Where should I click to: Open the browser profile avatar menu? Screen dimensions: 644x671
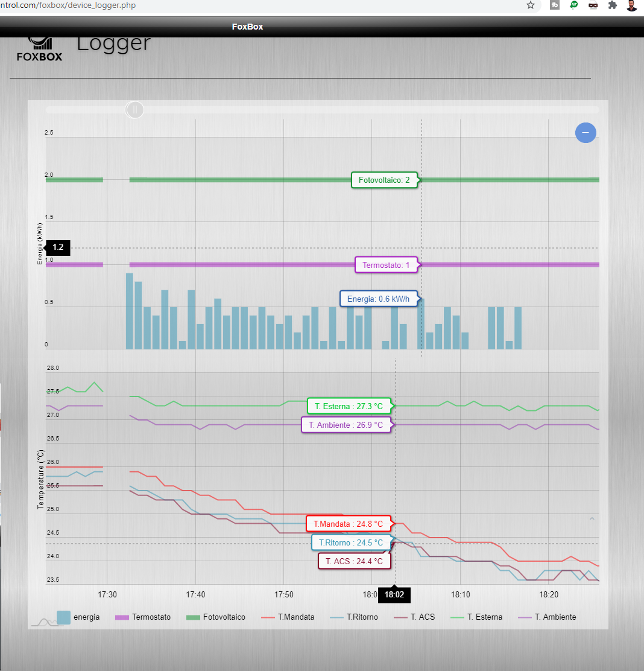coord(631,5)
